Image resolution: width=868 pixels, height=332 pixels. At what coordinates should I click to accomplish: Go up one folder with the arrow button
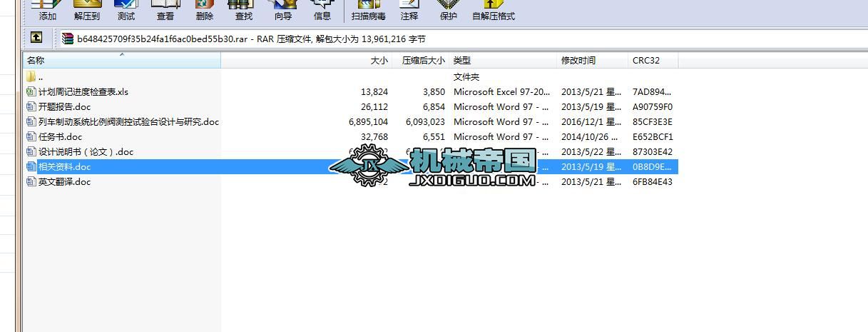click(x=36, y=38)
